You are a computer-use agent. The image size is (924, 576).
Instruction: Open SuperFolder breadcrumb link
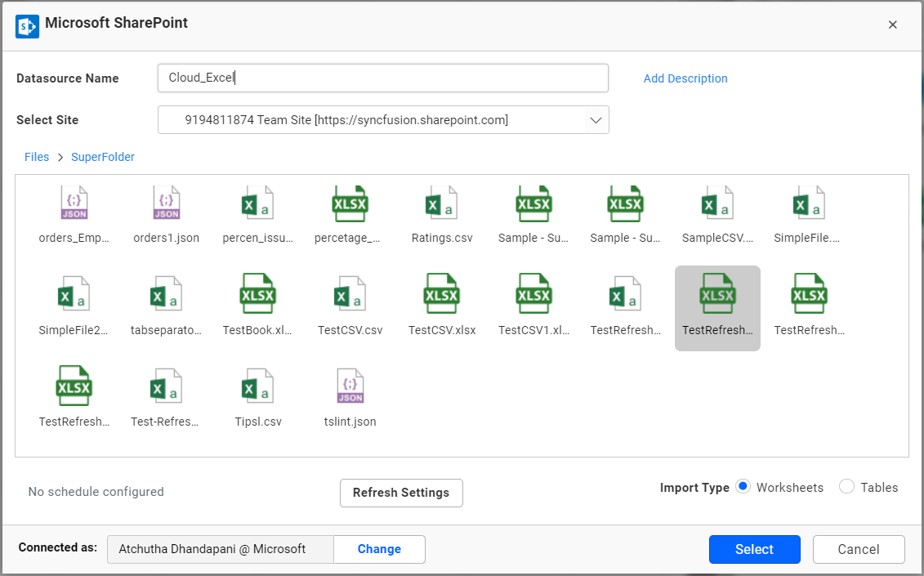click(x=103, y=157)
